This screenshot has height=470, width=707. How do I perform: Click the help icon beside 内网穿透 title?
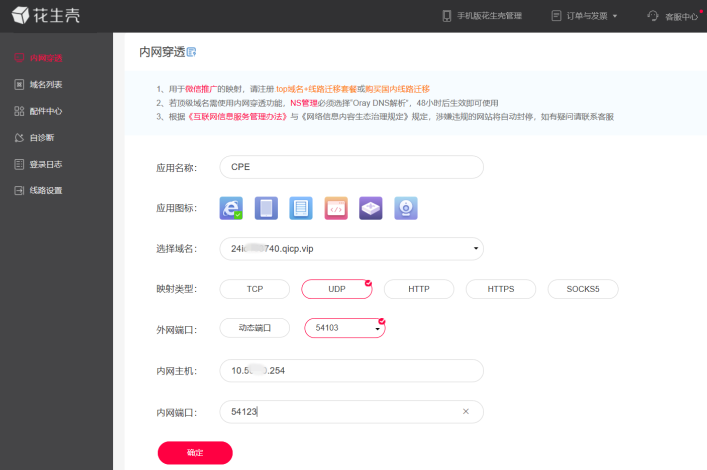click(x=192, y=52)
